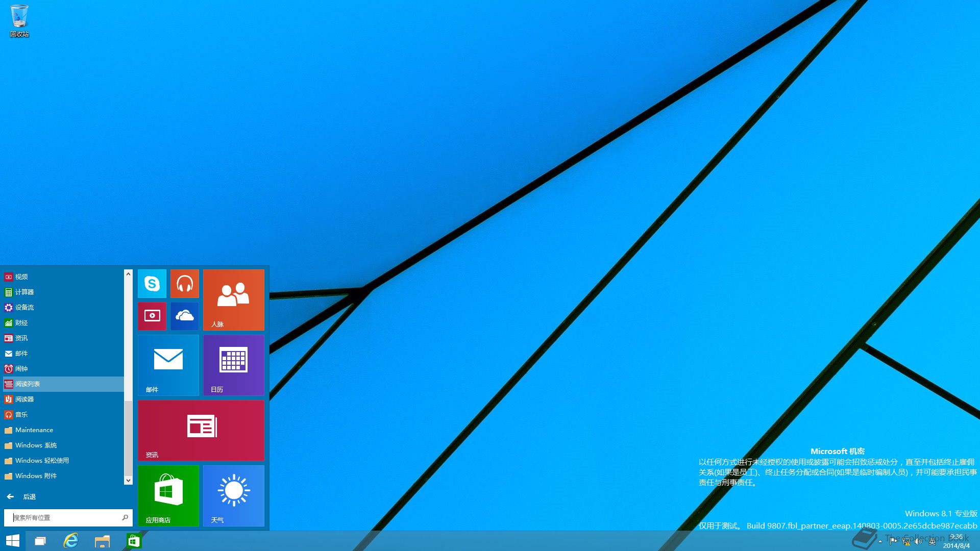Open the OneDrive cloud tile
The width and height of the screenshot is (980, 551).
[x=185, y=316]
